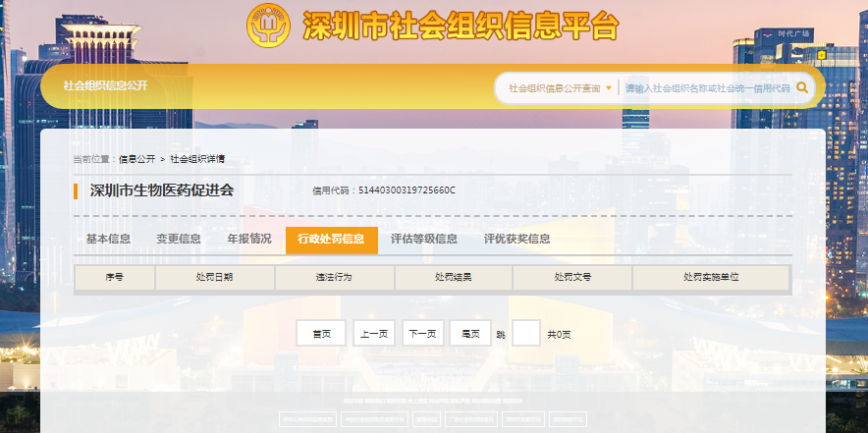Open the 年报情况 tab
This screenshot has width=868, height=433.
pos(249,239)
